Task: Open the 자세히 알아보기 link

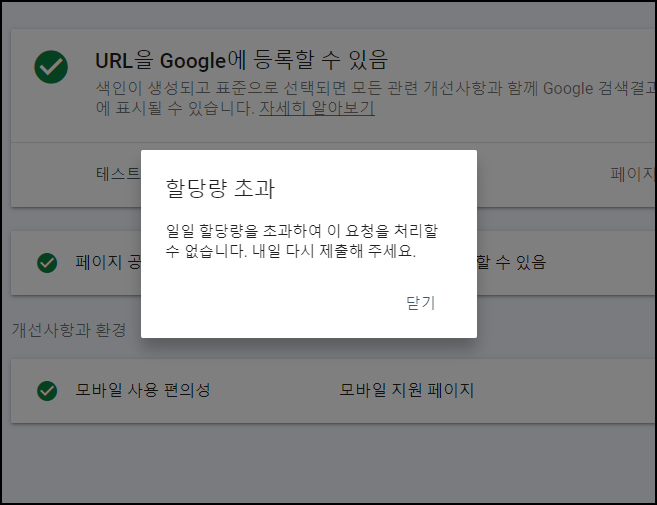Action: (x=317, y=108)
